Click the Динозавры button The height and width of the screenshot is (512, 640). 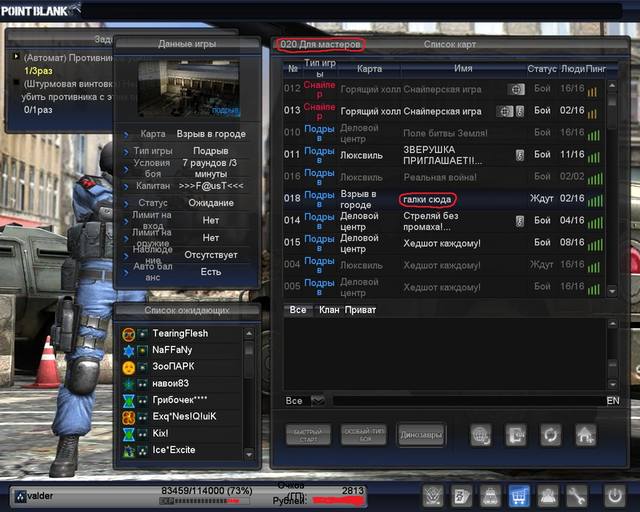[x=421, y=435]
